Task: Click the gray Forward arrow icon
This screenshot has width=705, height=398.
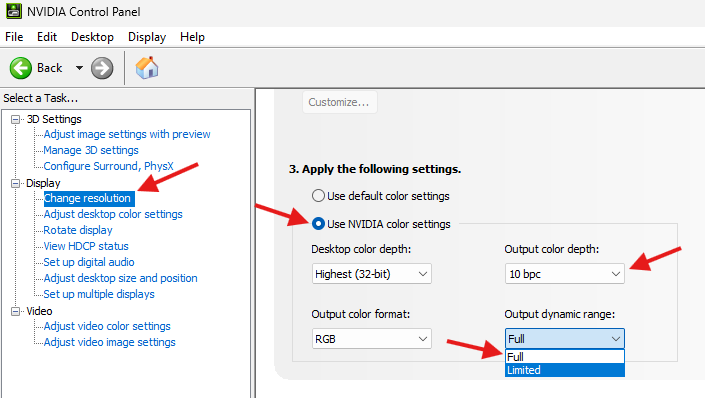Action: (x=102, y=68)
